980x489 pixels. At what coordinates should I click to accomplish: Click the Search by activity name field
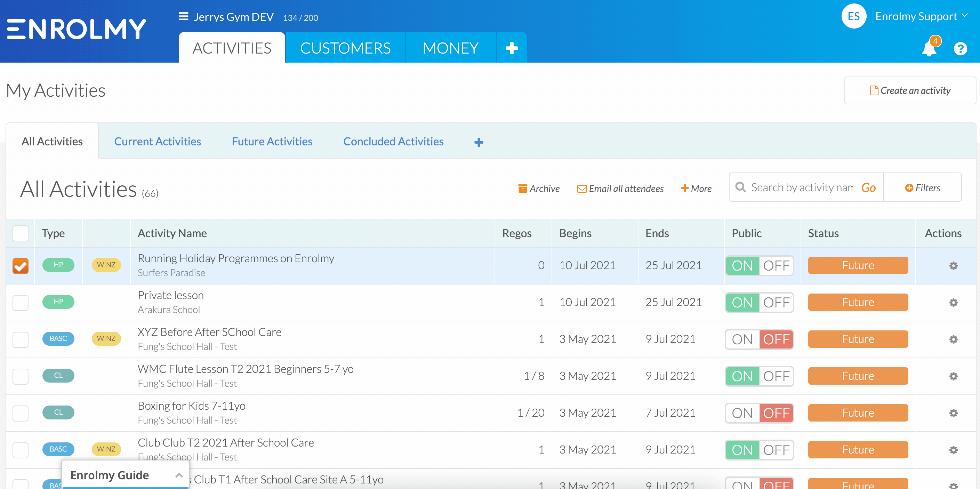(x=802, y=187)
